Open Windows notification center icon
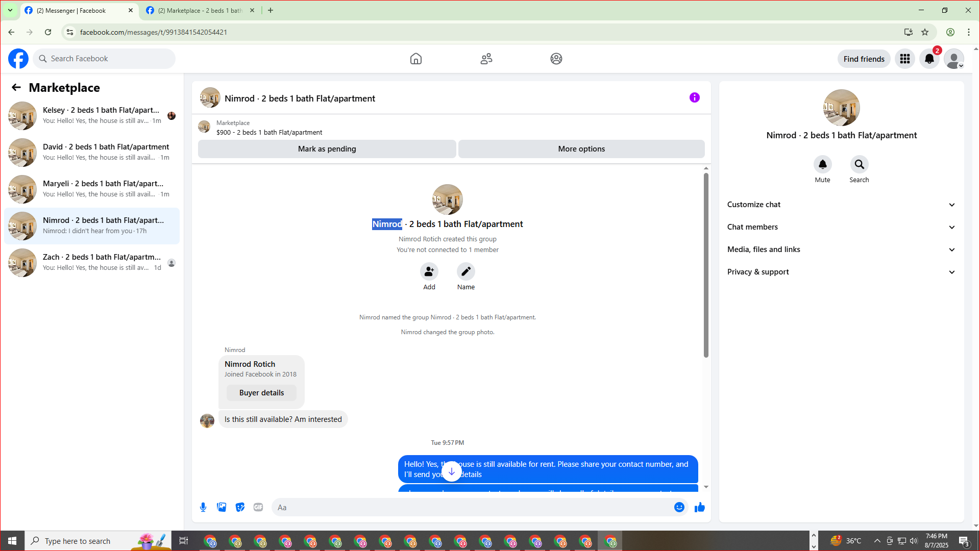Image resolution: width=980 pixels, height=551 pixels. [x=964, y=541]
